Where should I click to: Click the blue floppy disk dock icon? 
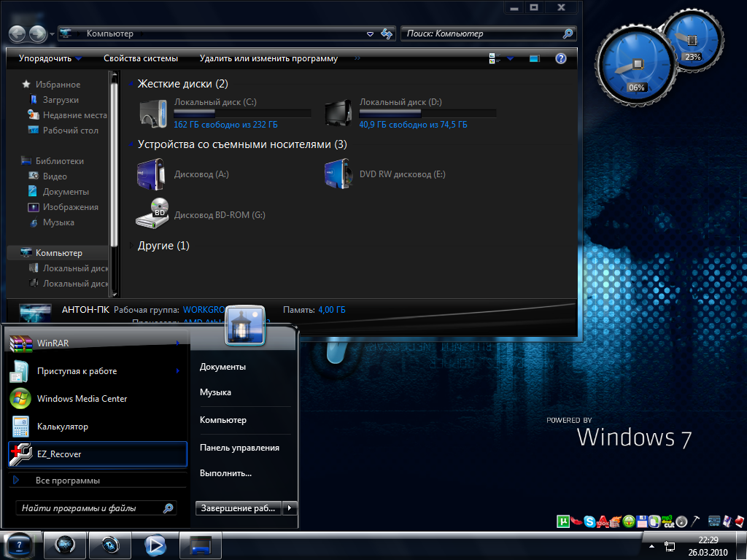point(642,522)
